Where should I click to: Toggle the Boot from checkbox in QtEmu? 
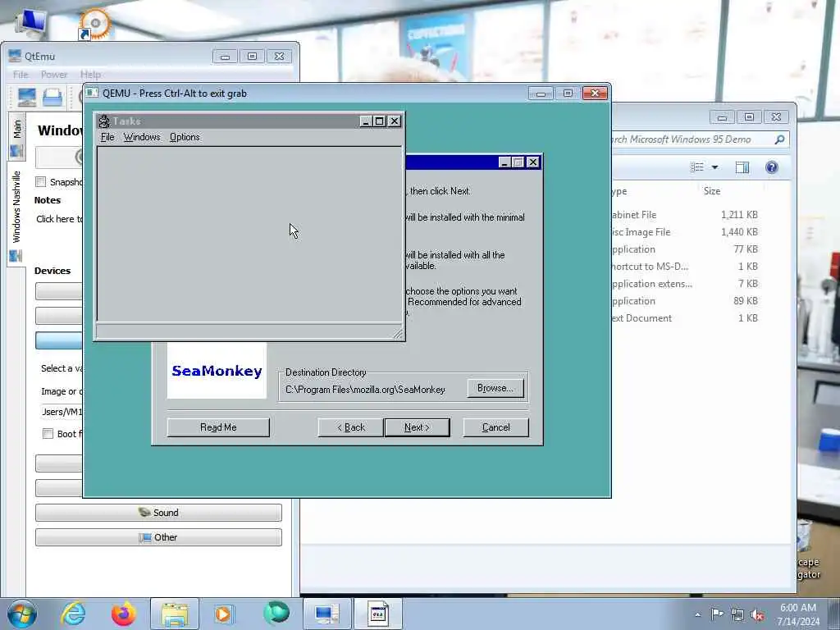[48, 433]
